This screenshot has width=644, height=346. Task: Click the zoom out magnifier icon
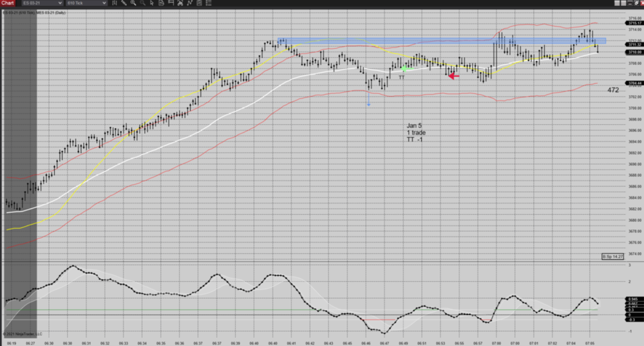142,3
